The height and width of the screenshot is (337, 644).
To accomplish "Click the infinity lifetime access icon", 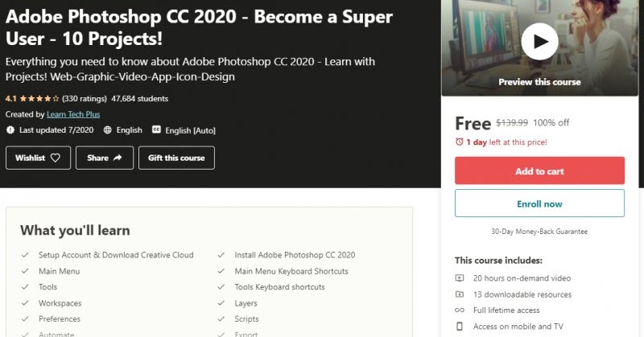I will 460,310.
